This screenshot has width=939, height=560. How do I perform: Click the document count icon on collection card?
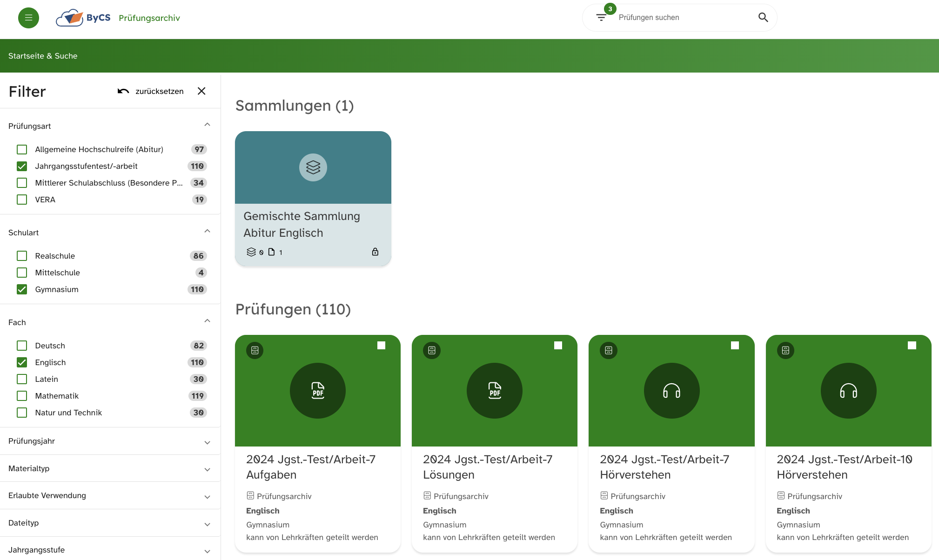tap(272, 252)
